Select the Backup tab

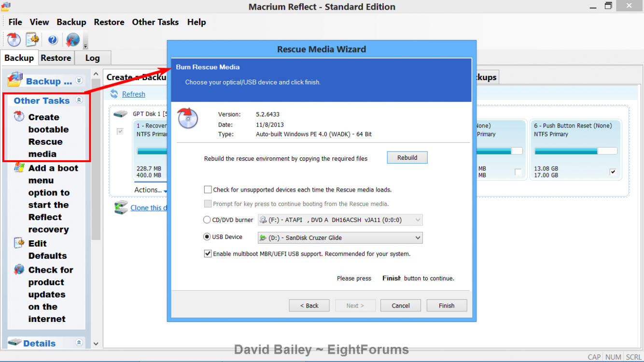(19, 58)
